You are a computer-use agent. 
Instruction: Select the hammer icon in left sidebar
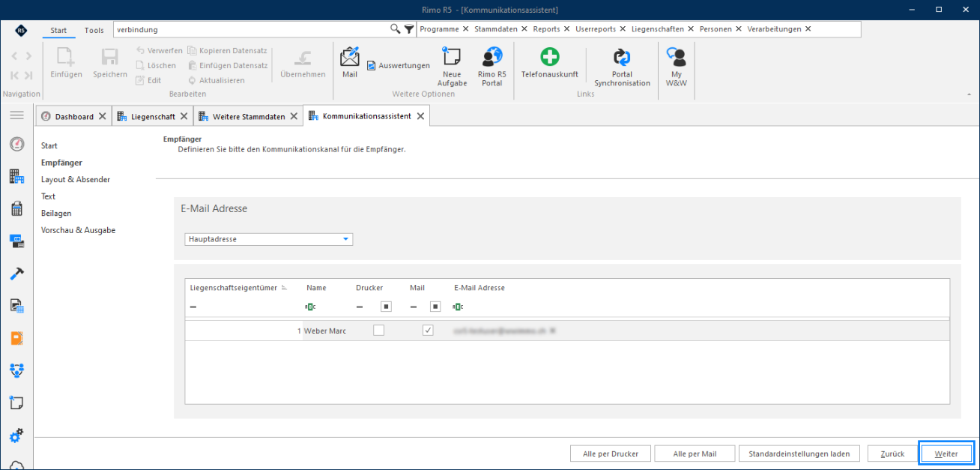click(16, 273)
